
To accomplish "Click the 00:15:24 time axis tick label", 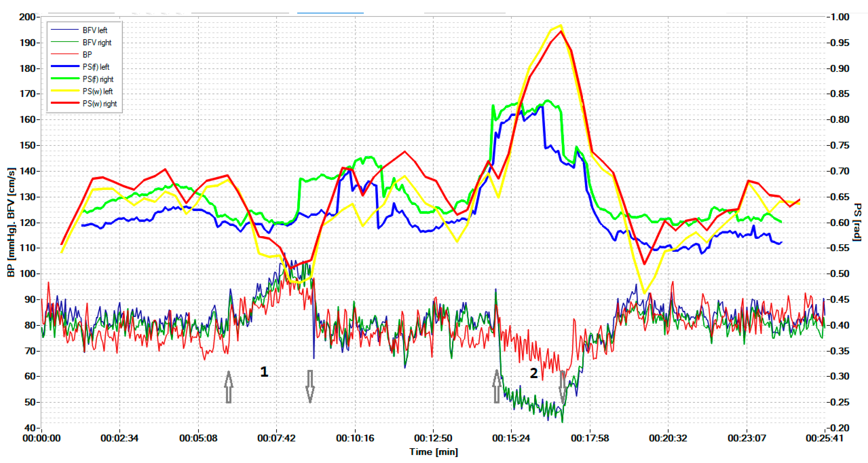I will (511, 438).
